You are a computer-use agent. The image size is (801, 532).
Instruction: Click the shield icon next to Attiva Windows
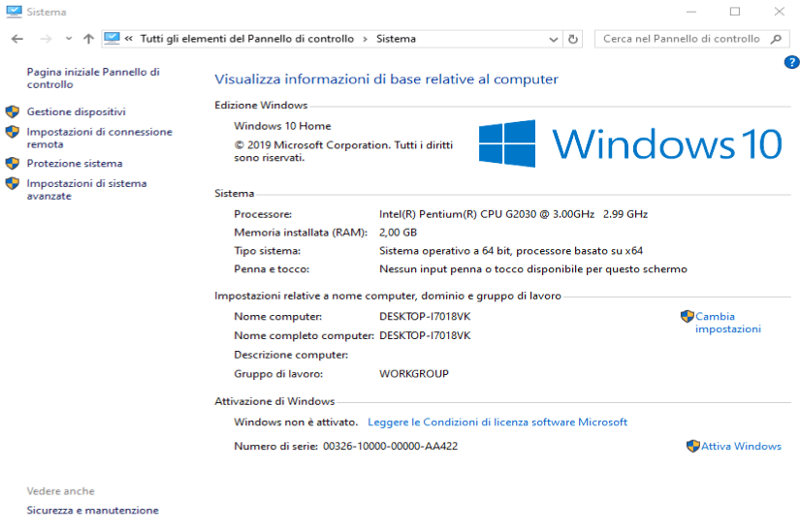(692, 446)
